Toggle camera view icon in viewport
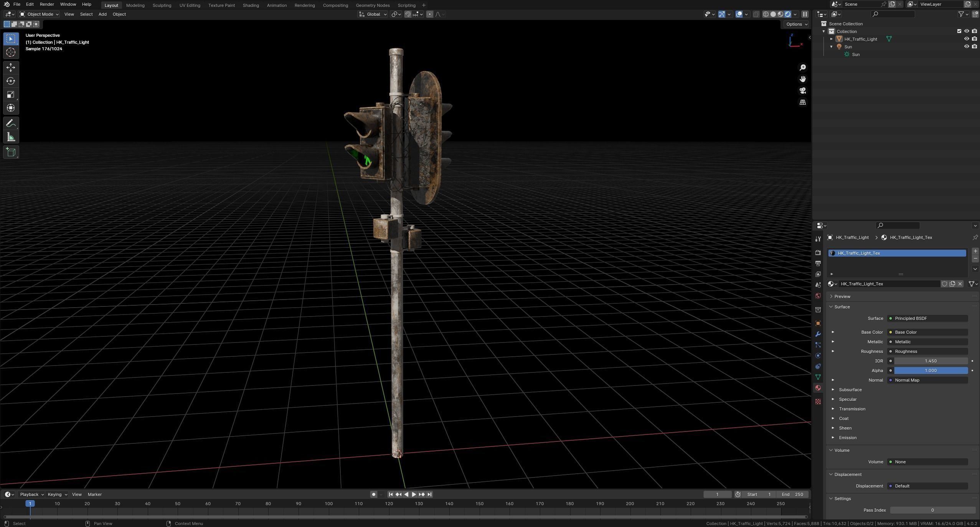The width and height of the screenshot is (980, 527). pos(802,91)
